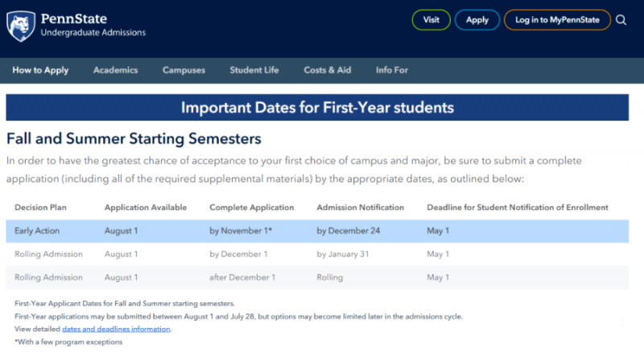The width and height of the screenshot is (644, 353).
Task: Click the Decision Plan column header
Action: click(40, 207)
